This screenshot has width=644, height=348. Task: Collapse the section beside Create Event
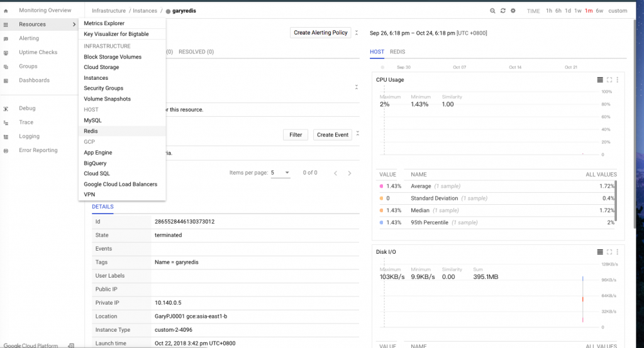point(358,134)
